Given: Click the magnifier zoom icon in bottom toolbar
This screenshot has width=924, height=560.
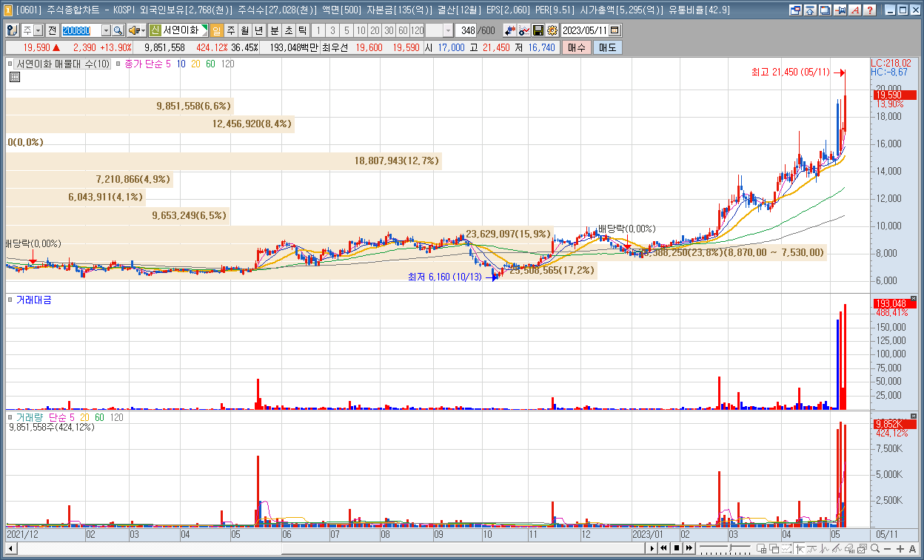Looking at the screenshot, I should [x=875, y=548].
